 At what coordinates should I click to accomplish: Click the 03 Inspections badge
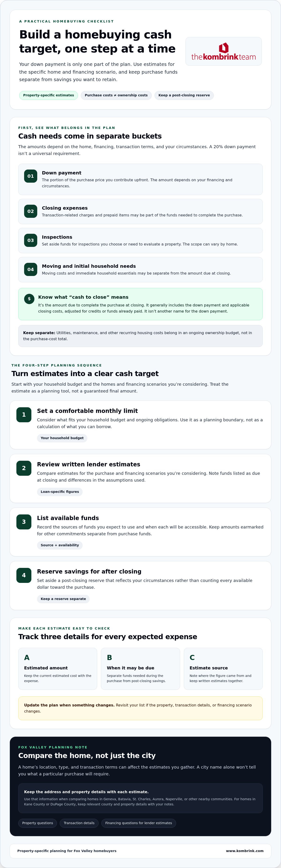[31, 240]
